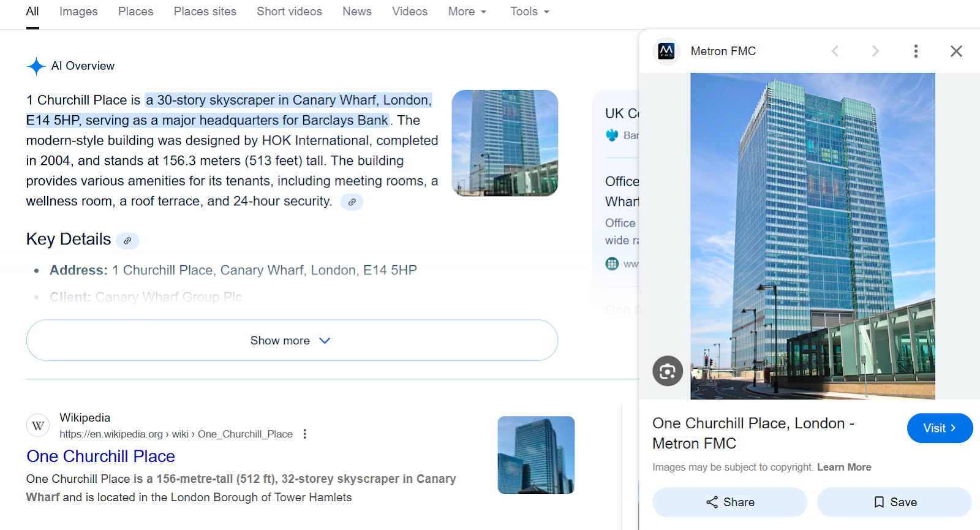Image resolution: width=980 pixels, height=530 pixels.
Task: Click the Wikipedia result description snippet
Action: 241,488
